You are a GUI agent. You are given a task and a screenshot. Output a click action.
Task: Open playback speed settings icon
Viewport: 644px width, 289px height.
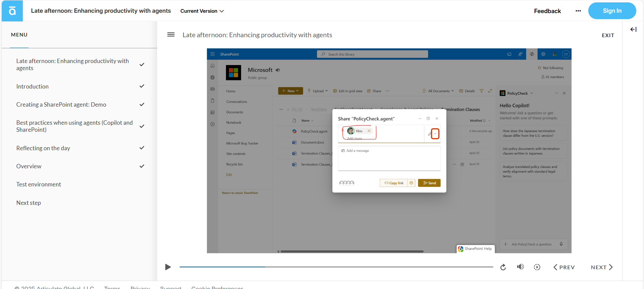(537, 267)
